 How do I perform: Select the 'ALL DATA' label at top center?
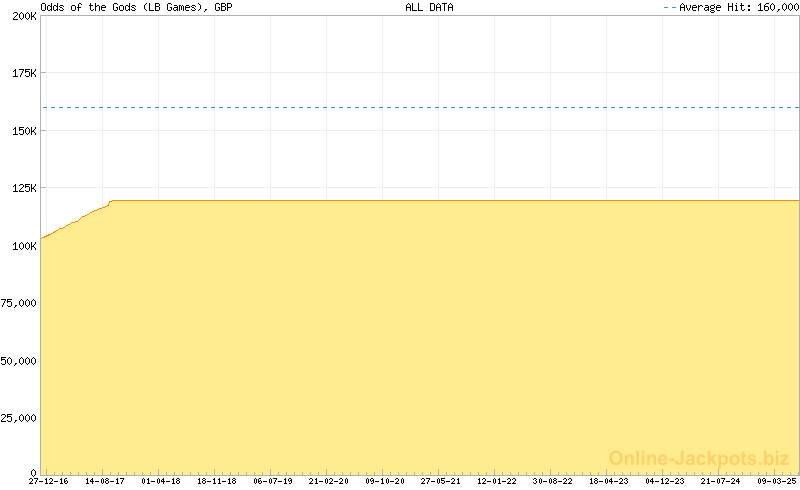(x=429, y=7)
